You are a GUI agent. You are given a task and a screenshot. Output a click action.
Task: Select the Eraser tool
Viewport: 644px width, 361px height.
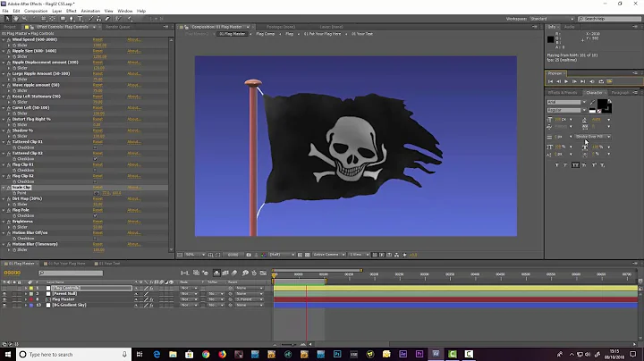tap(107, 19)
